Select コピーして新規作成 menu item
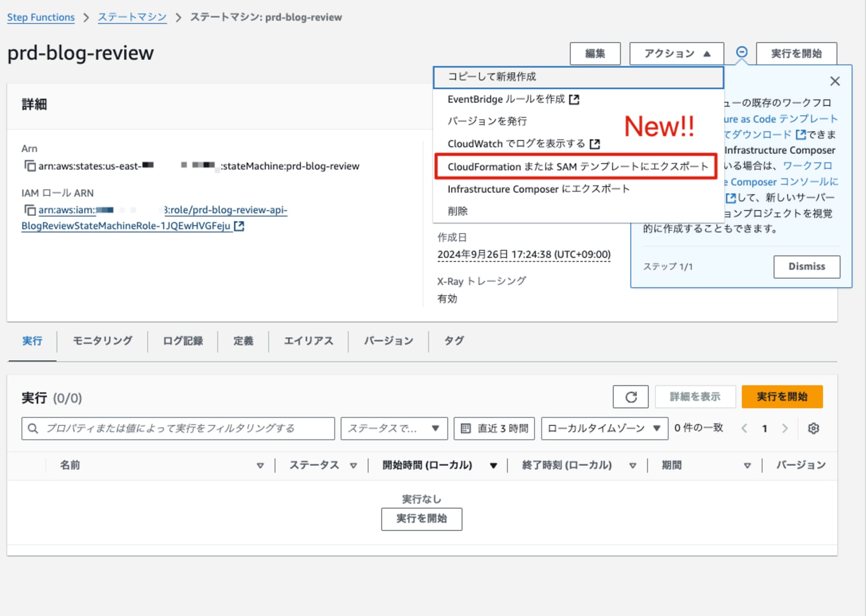The image size is (866, 616). (578, 77)
